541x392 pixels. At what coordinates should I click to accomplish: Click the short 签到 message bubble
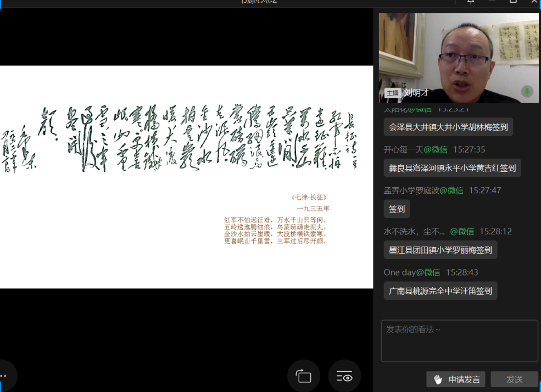coord(397,209)
